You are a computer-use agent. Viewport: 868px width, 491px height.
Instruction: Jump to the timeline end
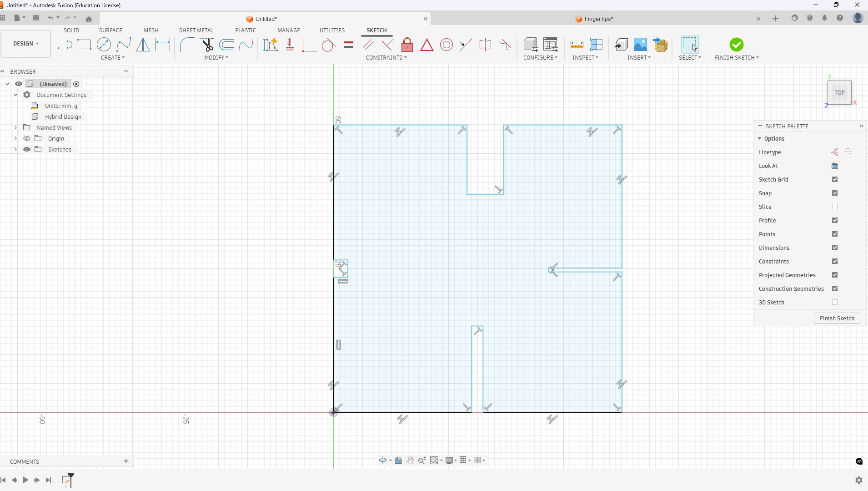tap(49, 480)
